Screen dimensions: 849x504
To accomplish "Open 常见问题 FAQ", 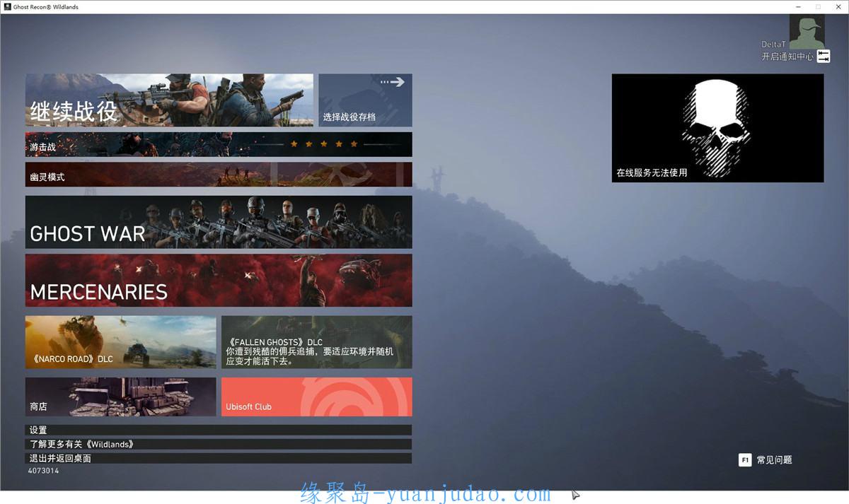I will click(775, 460).
